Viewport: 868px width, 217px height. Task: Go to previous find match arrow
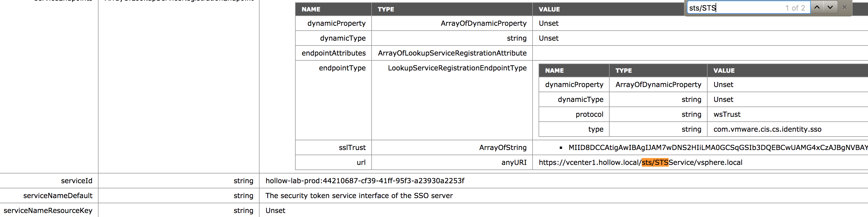[817, 7]
